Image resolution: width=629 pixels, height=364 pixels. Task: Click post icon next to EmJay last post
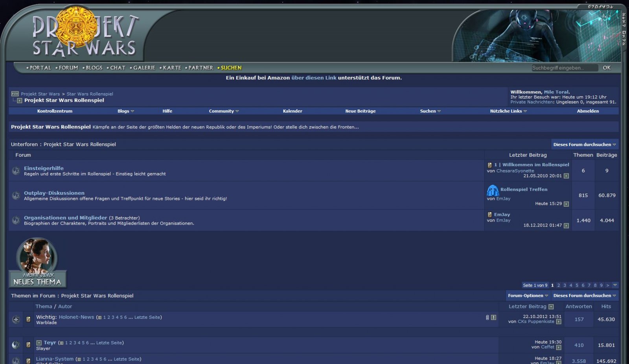(x=490, y=215)
